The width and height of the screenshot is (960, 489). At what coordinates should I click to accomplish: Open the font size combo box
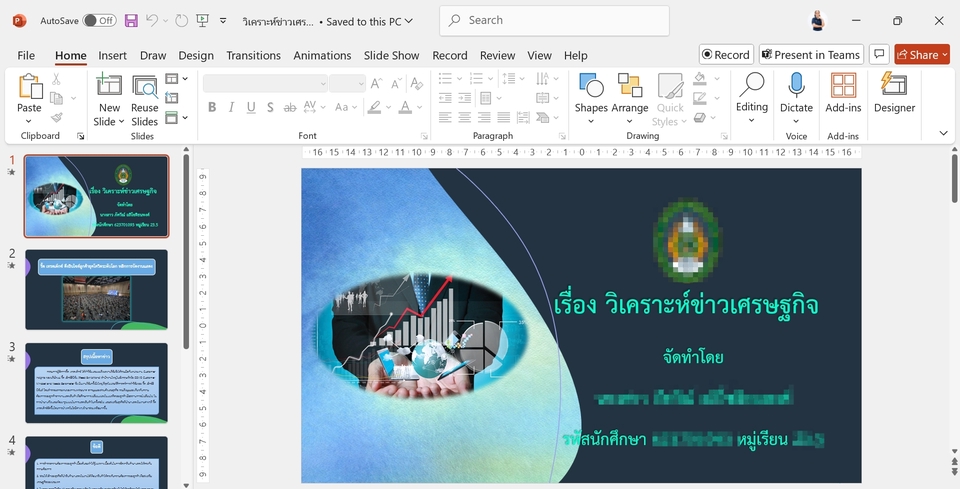pos(347,83)
